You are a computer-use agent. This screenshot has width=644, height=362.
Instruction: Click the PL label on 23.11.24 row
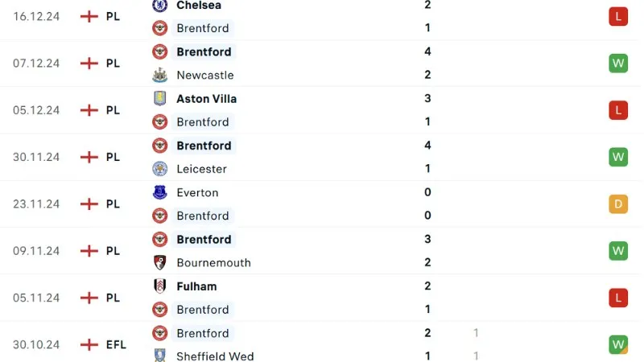(x=113, y=204)
